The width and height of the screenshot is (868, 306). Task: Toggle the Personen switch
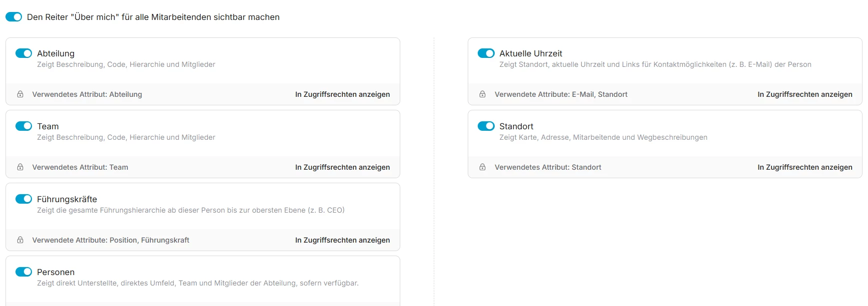(x=23, y=272)
